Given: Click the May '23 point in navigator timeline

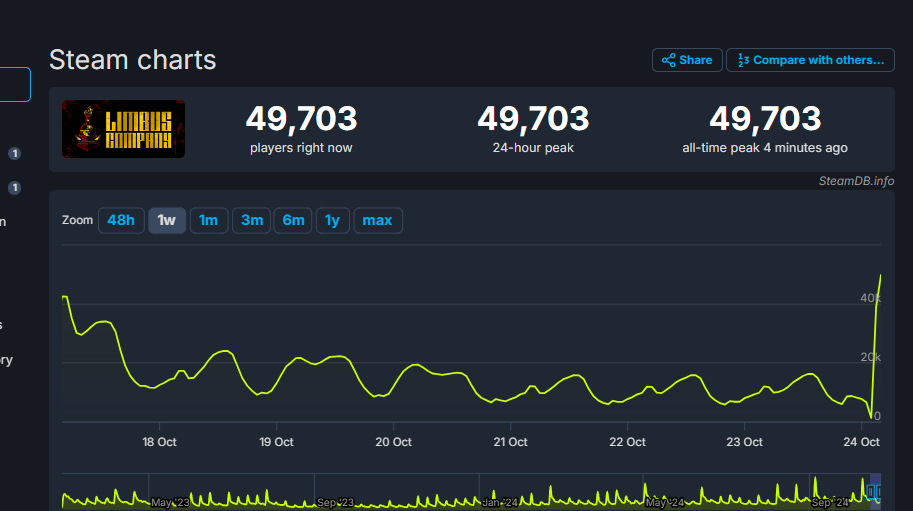Looking at the screenshot, I should pos(170,502).
